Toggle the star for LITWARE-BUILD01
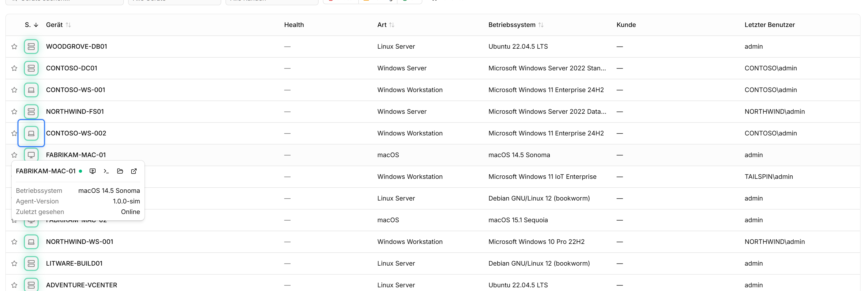Screen dimensions: 868x291 [x=14, y=263]
